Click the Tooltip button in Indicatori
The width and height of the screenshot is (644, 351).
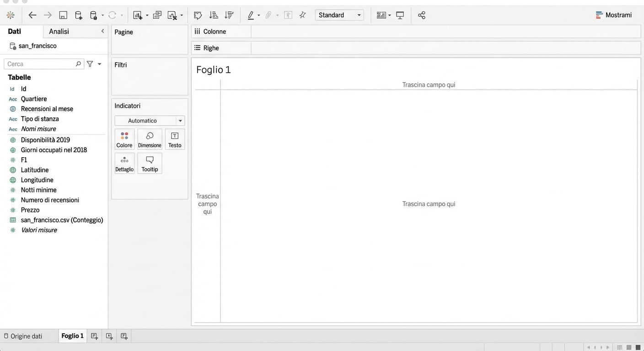click(150, 163)
